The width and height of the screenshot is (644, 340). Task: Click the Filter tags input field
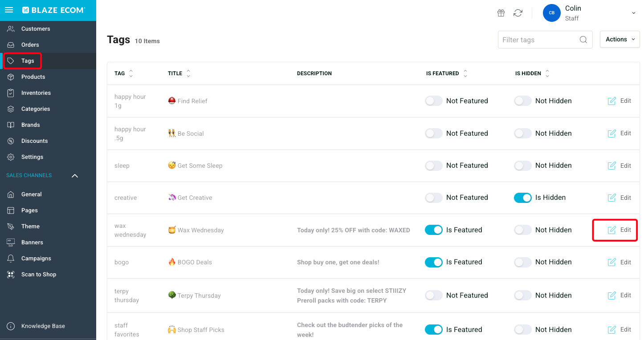539,40
